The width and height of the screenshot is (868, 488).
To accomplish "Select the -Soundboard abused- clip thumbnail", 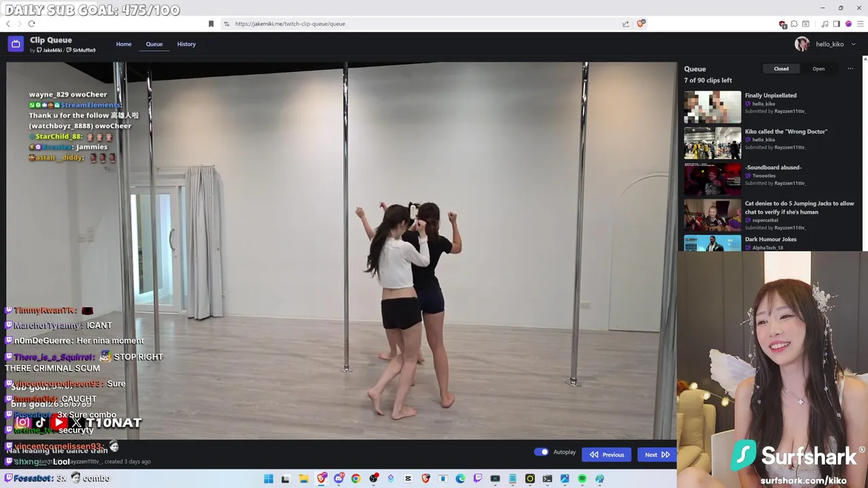I will coord(713,179).
